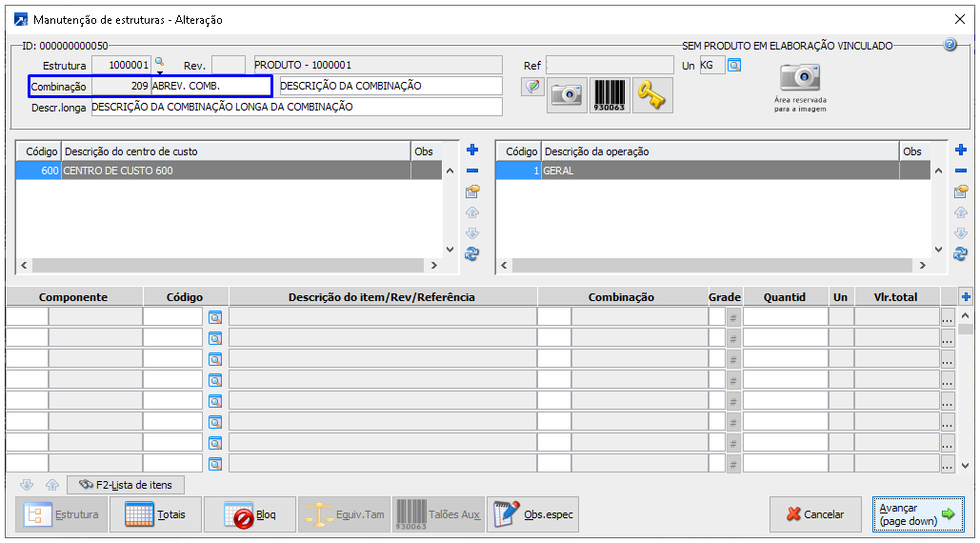
Task: Open Obs.espec notes
Action: pos(533,514)
